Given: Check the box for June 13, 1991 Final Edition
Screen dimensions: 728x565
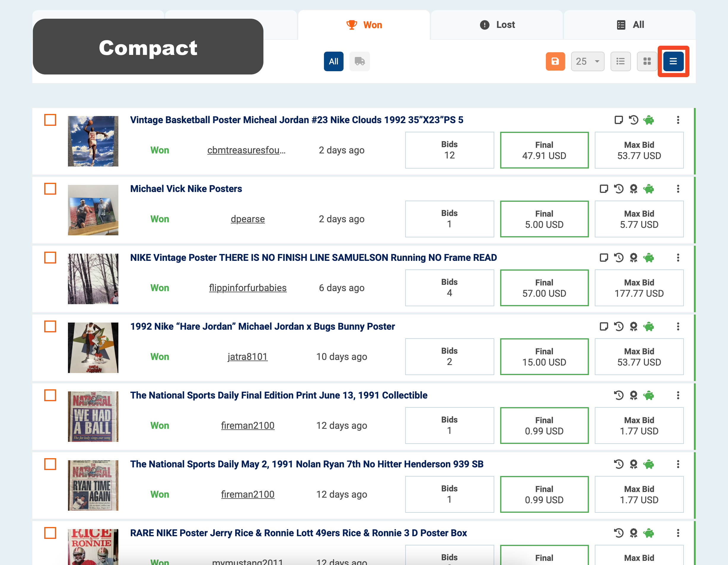Looking at the screenshot, I should coord(50,395).
